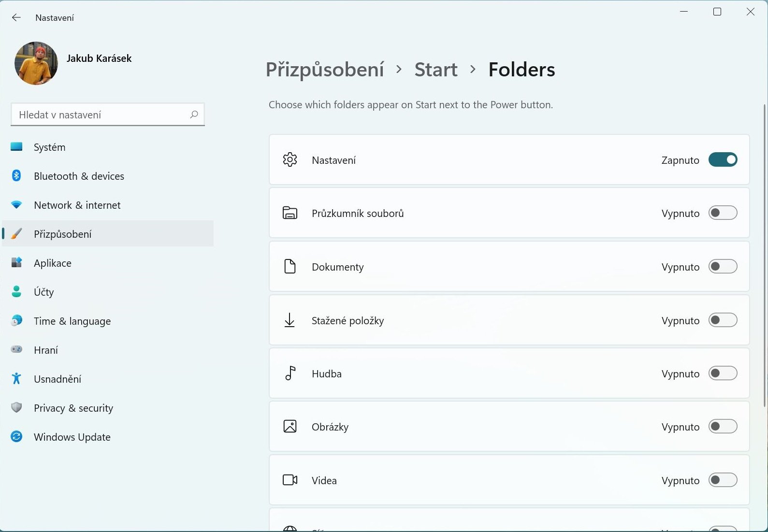Click the Jakub Karásek account name

pyautogui.click(x=99, y=58)
